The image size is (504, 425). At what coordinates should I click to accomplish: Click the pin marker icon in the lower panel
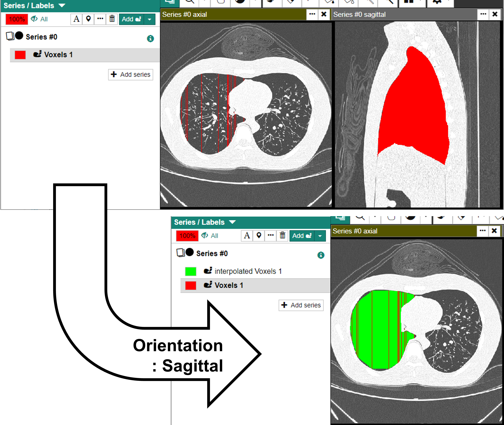tap(259, 235)
